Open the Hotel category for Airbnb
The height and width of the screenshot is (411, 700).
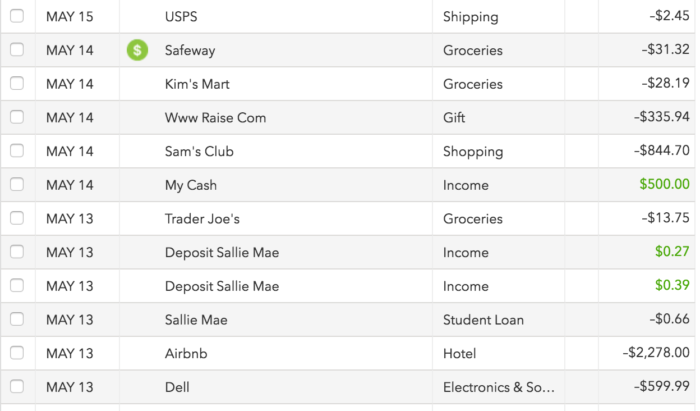[459, 353]
